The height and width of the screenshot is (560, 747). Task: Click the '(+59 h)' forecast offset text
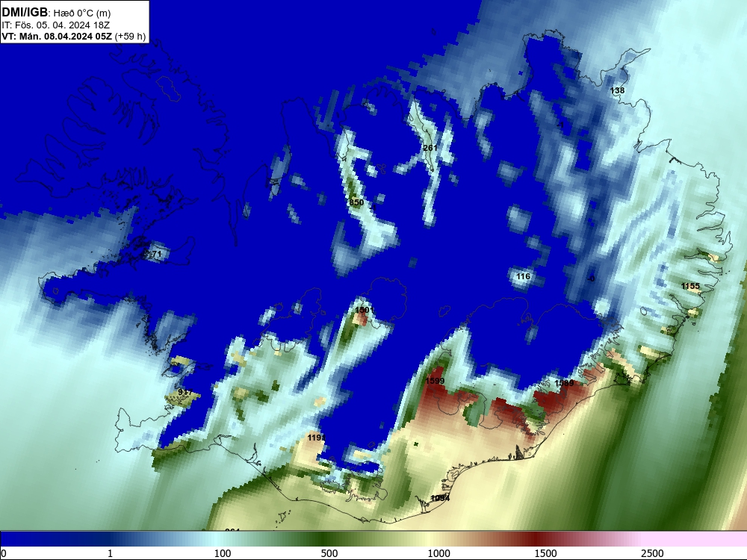coord(130,36)
